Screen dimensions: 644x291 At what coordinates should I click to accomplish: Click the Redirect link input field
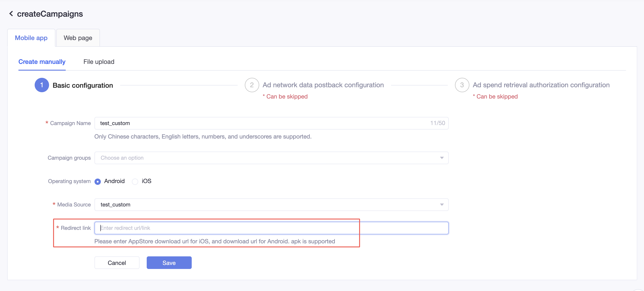[x=271, y=228]
